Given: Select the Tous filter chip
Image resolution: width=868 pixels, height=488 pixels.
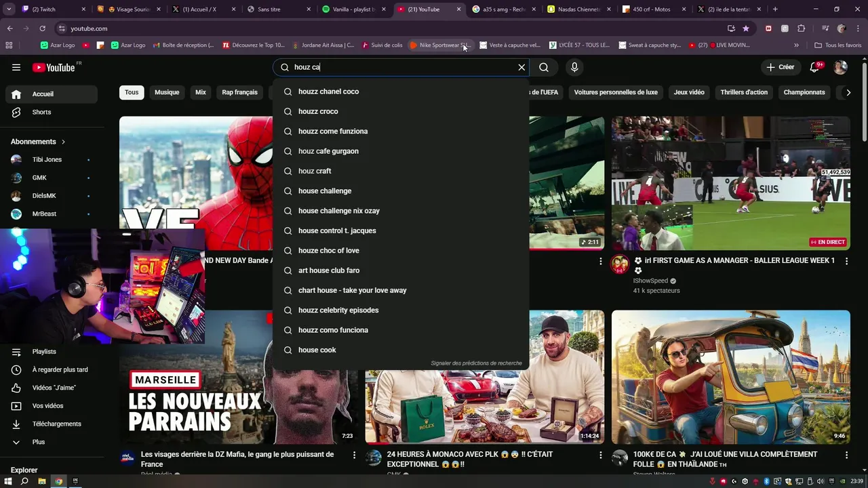Looking at the screenshot, I should 132,92.
